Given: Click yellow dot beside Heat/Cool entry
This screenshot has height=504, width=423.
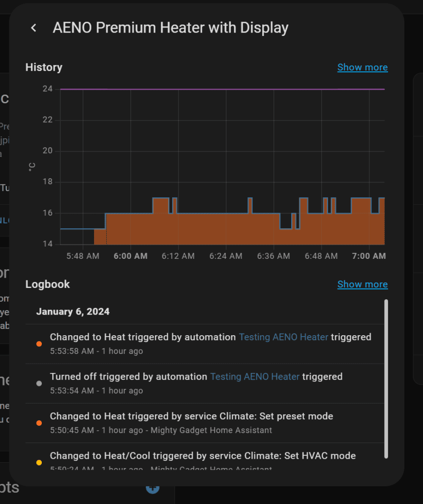Looking at the screenshot, I should (39, 462).
